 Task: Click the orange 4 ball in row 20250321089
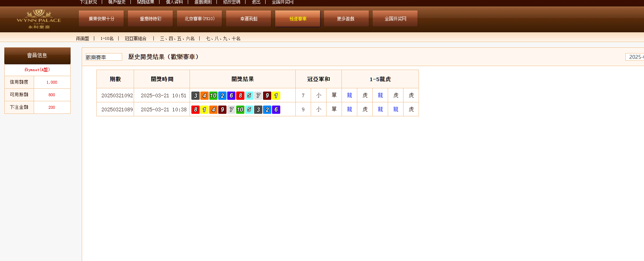[213, 109]
